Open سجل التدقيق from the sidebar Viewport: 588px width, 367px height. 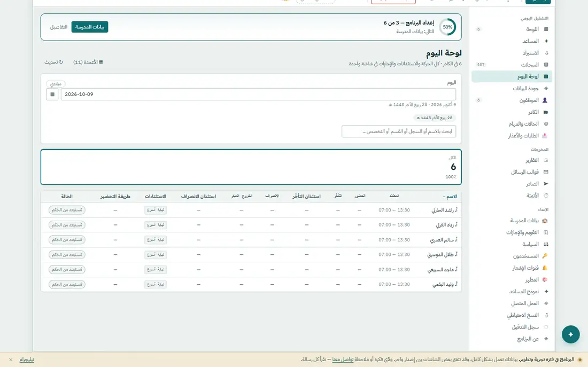(511, 327)
